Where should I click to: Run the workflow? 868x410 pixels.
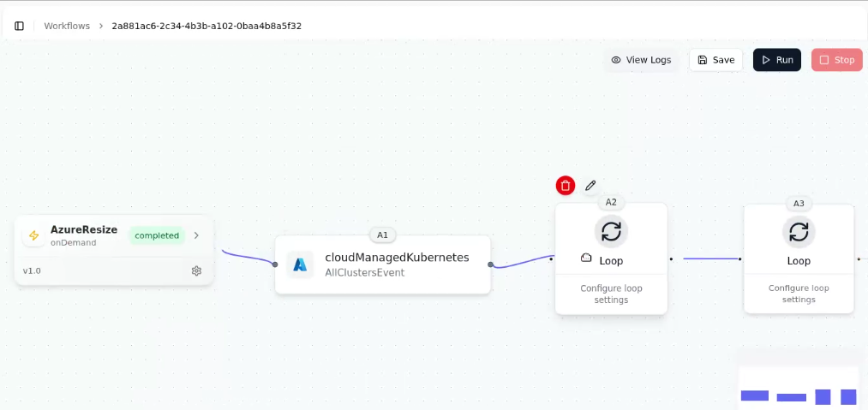coord(776,60)
